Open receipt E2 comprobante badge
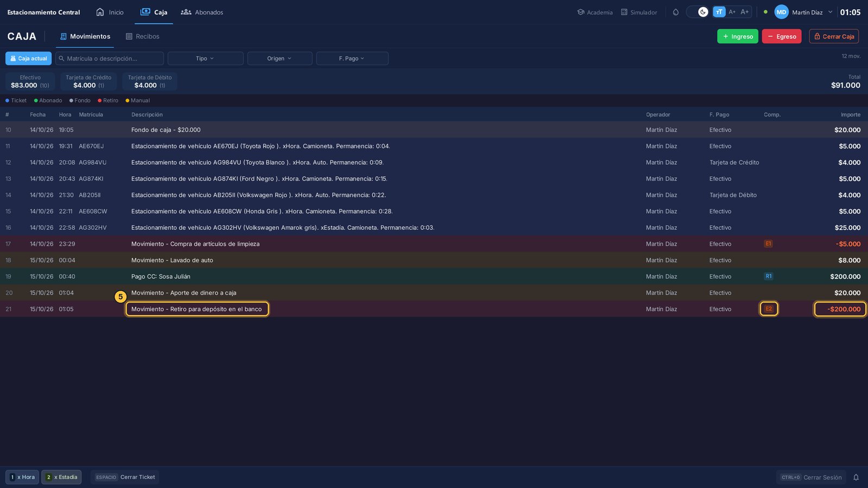Viewport: 868px width, 488px height. [x=769, y=309]
